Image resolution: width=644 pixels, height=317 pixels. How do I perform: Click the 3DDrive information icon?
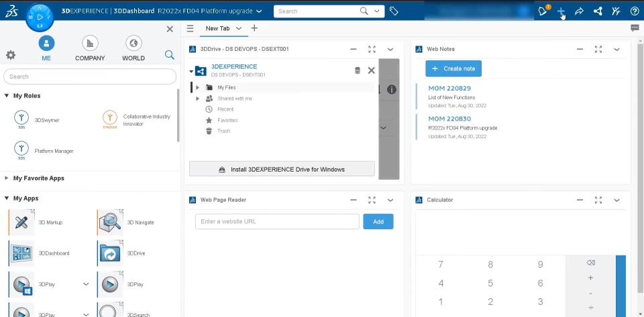(392, 89)
